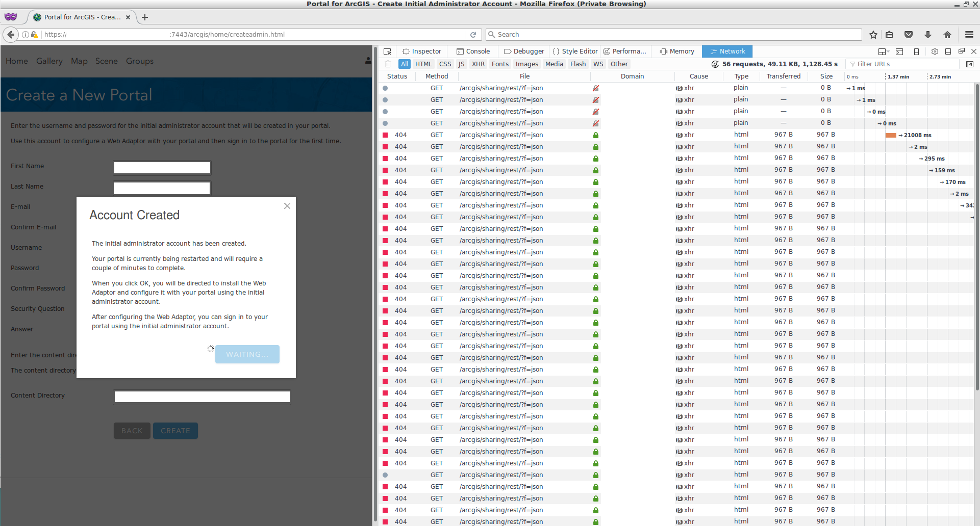
Task: Close the developer tools panel
Action: (x=974, y=51)
